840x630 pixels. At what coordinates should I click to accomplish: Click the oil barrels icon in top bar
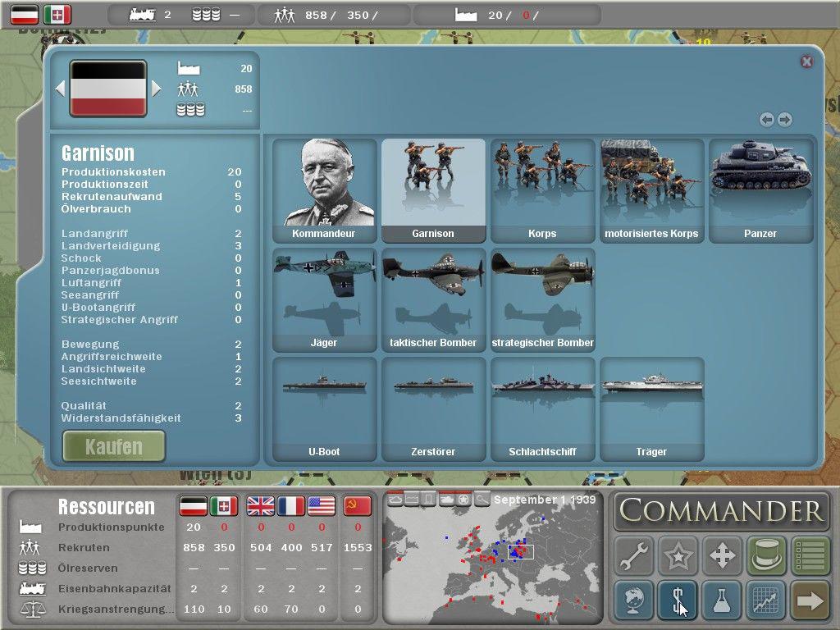coord(206,15)
